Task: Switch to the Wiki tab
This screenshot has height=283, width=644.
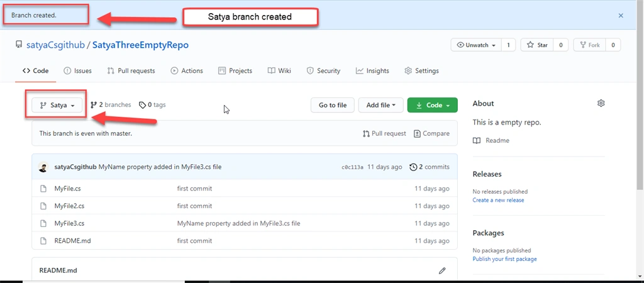Action: 279,70
